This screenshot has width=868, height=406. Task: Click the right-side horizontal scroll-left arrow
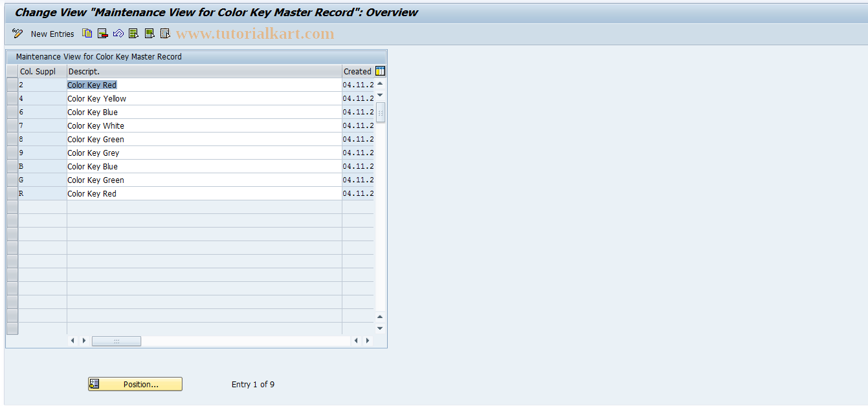[x=357, y=341]
